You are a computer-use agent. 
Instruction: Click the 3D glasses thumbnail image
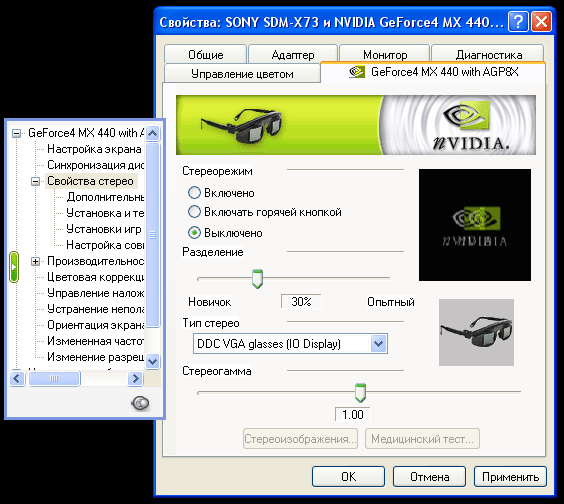pos(476,332)
